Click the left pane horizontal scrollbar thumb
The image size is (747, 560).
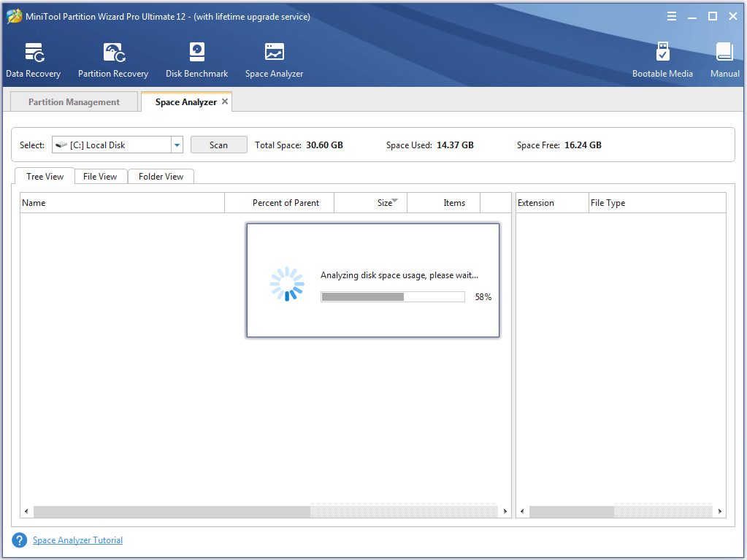172,511
